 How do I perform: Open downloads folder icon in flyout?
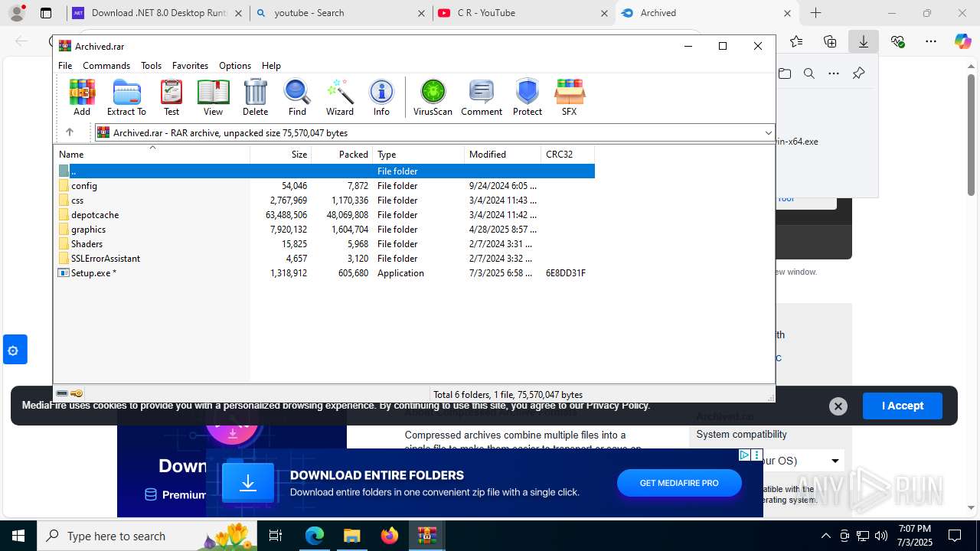pos(785,73)
